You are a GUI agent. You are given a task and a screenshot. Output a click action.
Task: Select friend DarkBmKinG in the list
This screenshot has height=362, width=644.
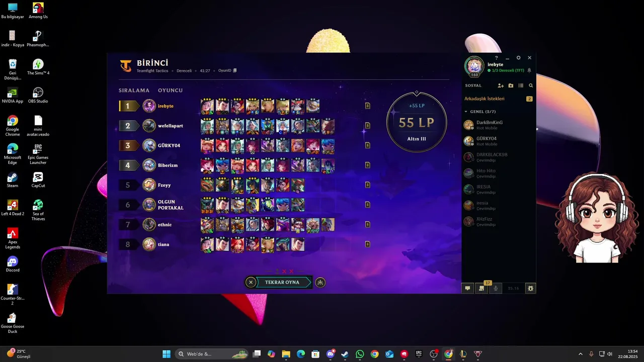click(x=499, y=125)
